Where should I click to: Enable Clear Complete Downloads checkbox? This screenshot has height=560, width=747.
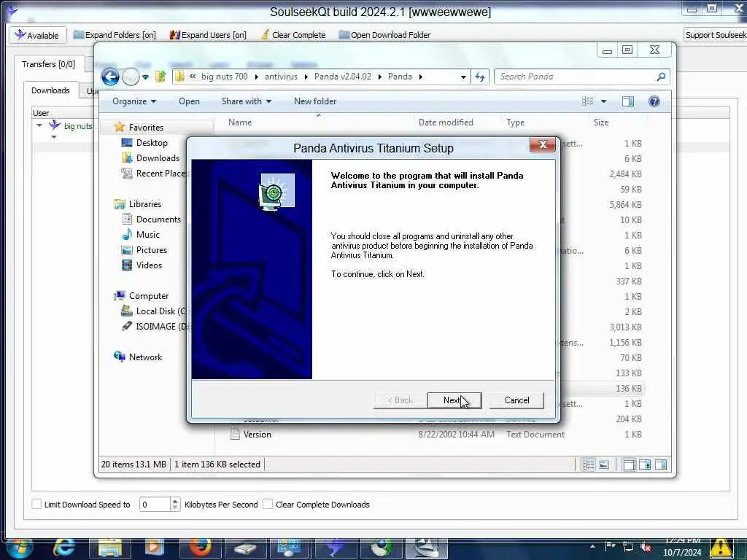click(268, 504)
